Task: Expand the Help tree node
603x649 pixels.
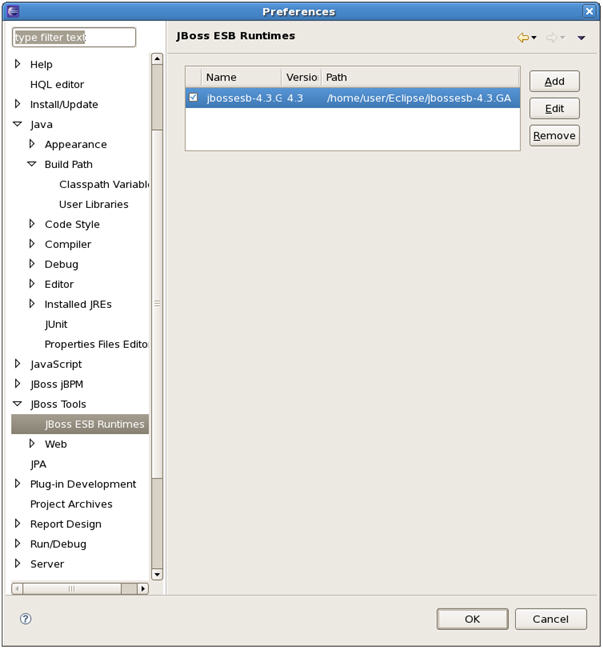Action: point(17,64)
